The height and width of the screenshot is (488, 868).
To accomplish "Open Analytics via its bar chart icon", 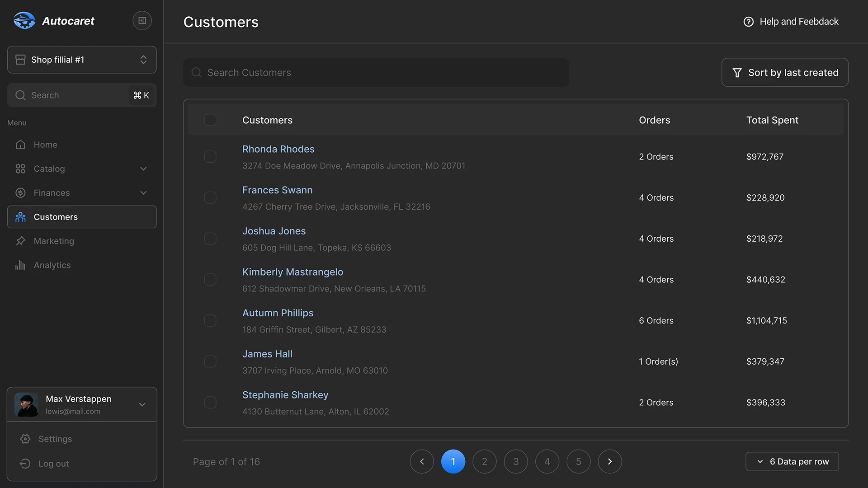I will pos(20,265).
